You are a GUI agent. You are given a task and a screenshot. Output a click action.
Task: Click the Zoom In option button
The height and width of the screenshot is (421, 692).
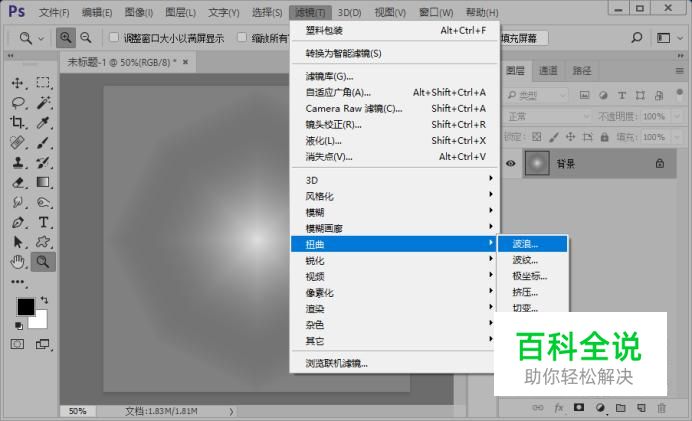[65, 38]
